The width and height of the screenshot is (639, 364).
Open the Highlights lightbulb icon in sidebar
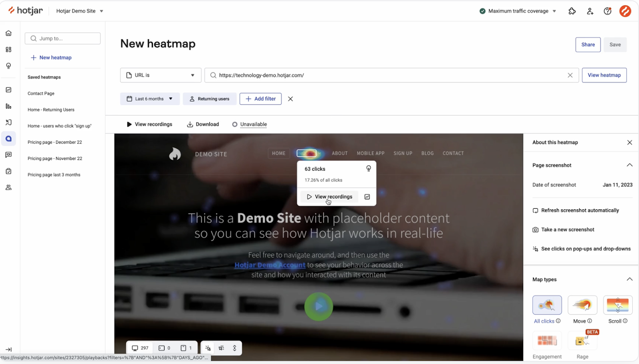point(8,66)
